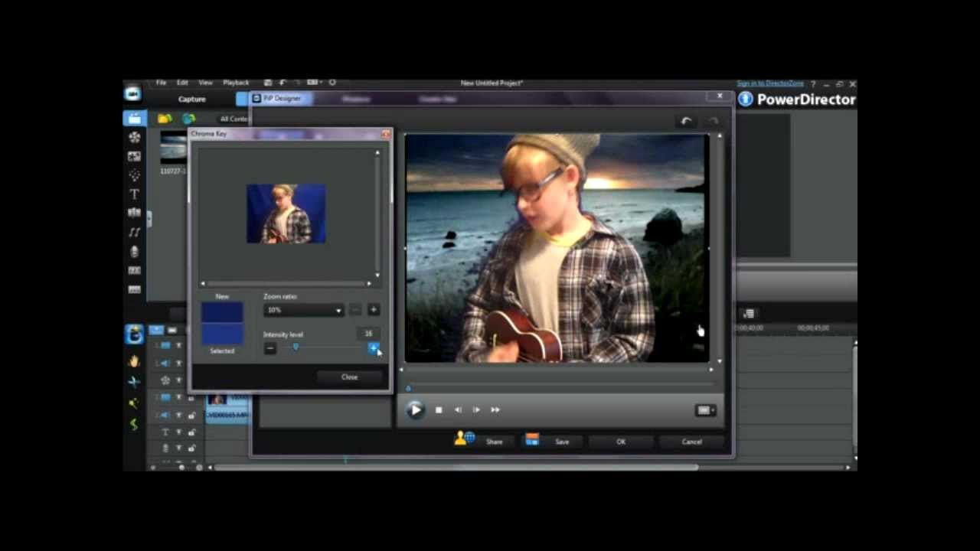Viewport: 980px width, 551px height.
Task: Open the Playback menu
Action: tap(236, 83)
